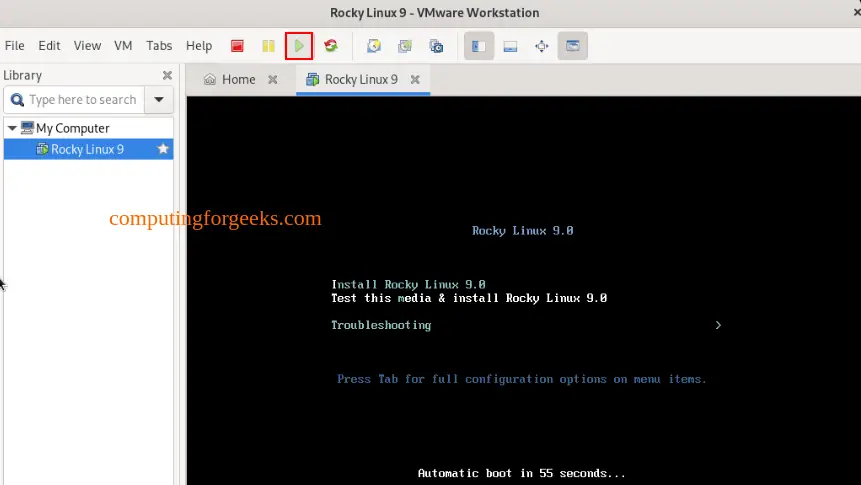This screenshot has width=861, height=485.
Task: Close the Library panel
Action: point(167,75)
